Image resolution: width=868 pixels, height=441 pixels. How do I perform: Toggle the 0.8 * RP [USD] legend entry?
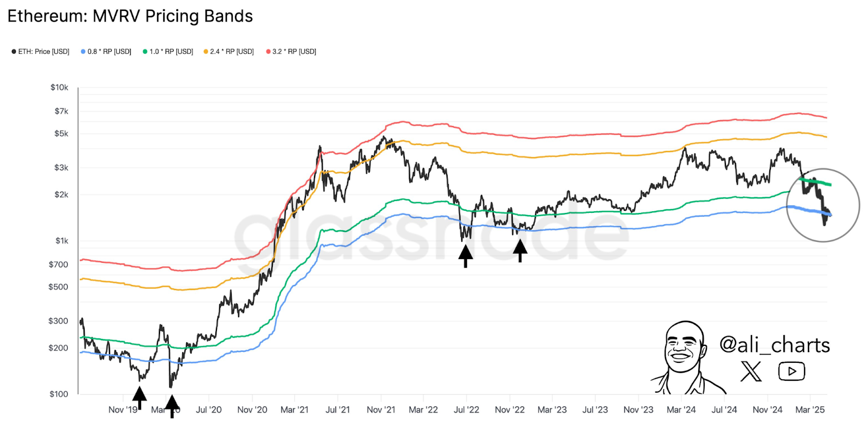[x=106, y=52]
